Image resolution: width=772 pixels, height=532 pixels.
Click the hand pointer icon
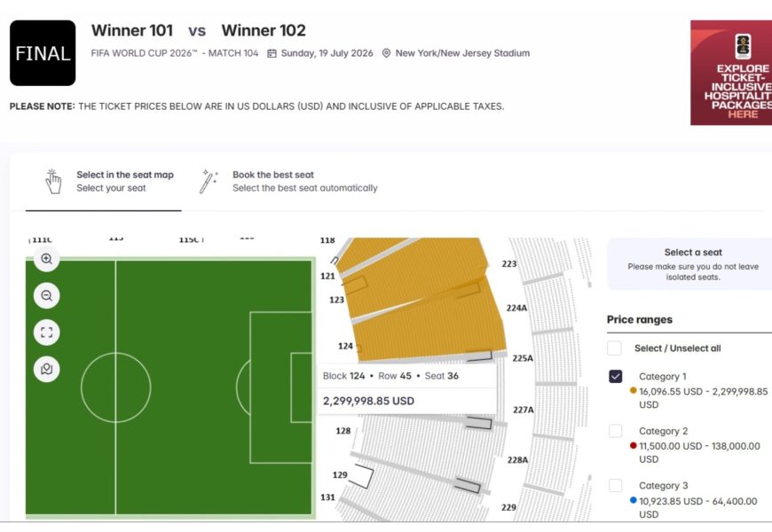(53, 181)
